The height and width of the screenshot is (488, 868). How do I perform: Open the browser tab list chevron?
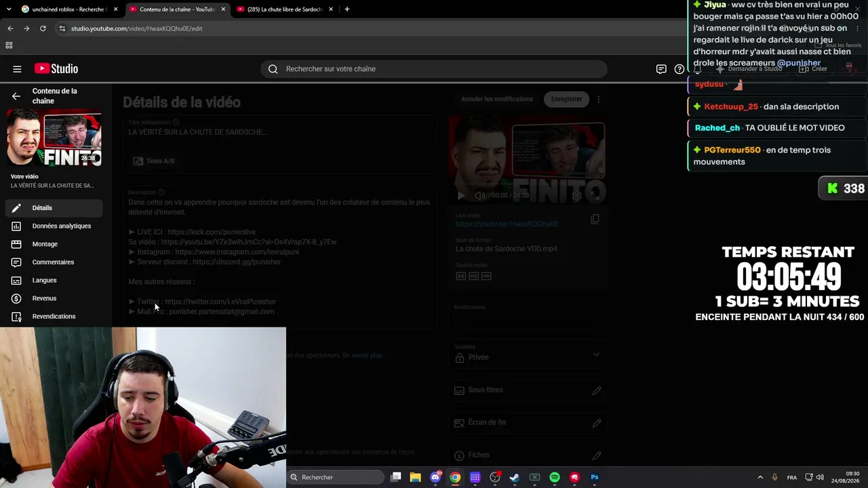click(9, 9)
